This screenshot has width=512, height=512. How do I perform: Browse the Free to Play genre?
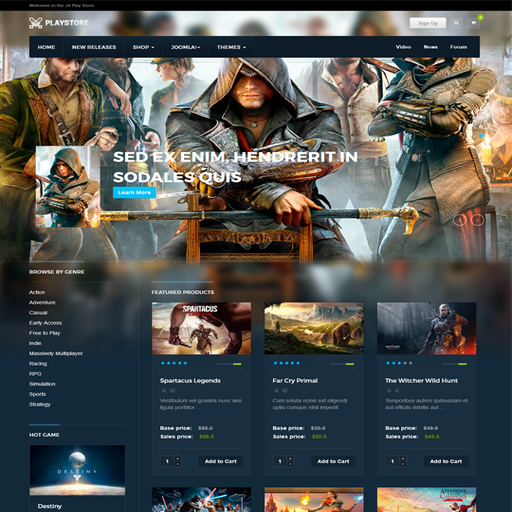coord(45,333)
